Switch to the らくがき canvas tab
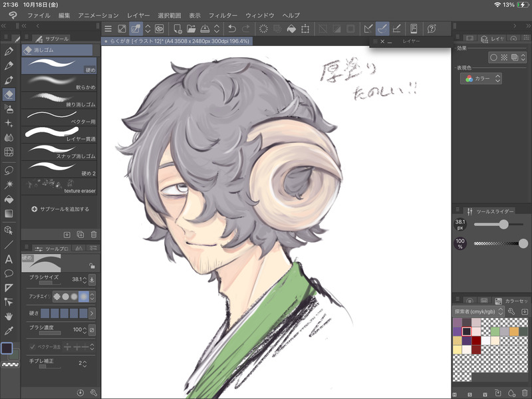This screenshot has width=532, height=399. [x=177, y=41]
